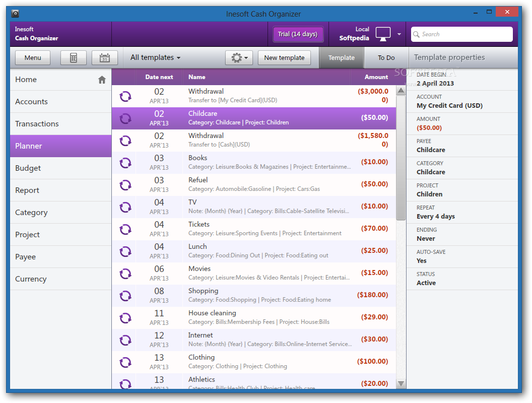Click recurring icon of Refuel row

coord(125,185)
